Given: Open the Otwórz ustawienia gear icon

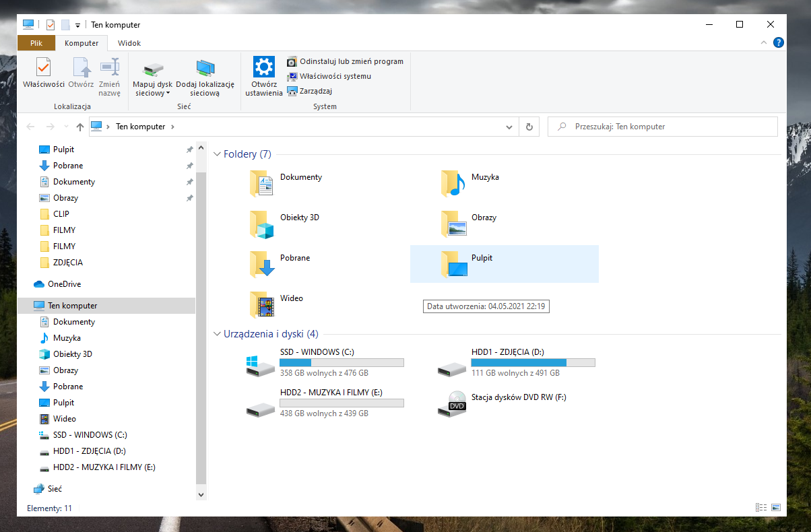Looking at the screenshot, I should (x=263, y=67).
